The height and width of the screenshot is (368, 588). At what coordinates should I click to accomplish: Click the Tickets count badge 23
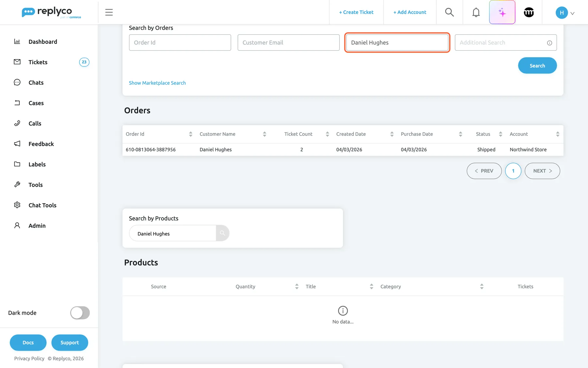click(84, 62)
